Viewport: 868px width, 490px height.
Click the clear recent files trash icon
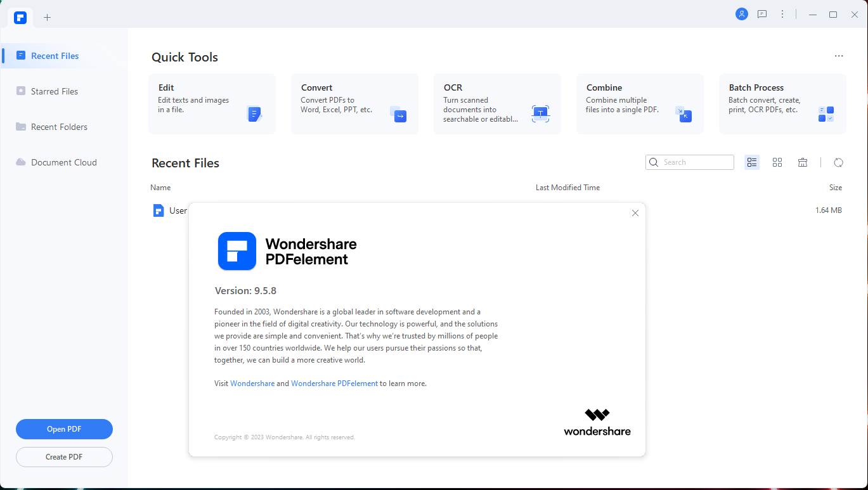[x=803, y=162]
